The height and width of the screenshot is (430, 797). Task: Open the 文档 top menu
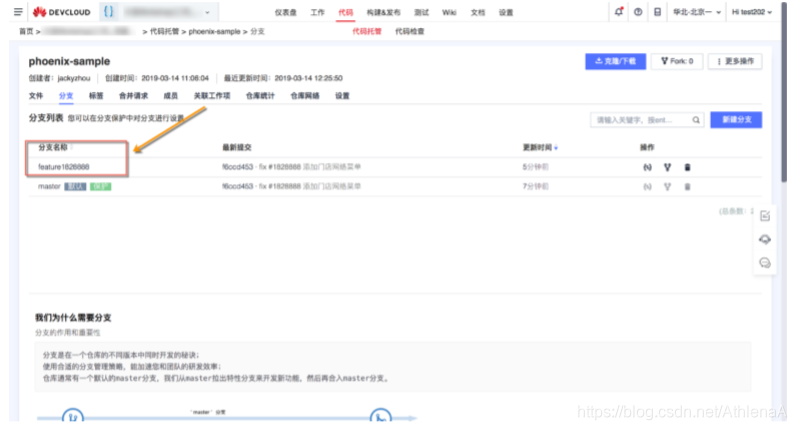[477, 12]
